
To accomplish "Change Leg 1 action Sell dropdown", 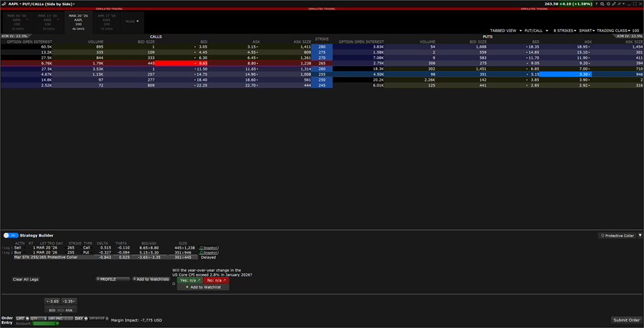I will click(x=19, y=247).
